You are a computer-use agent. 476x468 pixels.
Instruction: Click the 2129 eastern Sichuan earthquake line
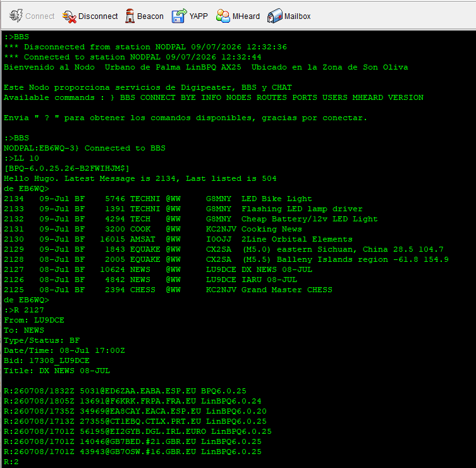[x=224, y=249]
